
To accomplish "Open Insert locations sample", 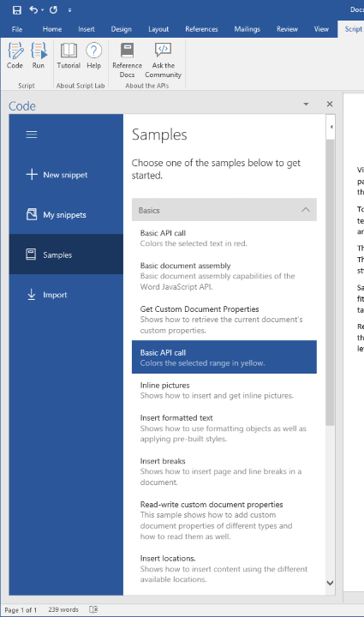I will (224, 569).
